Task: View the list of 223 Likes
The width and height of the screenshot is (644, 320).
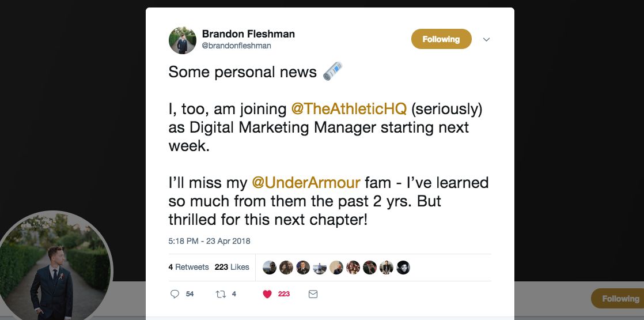Action: [232, 267]
